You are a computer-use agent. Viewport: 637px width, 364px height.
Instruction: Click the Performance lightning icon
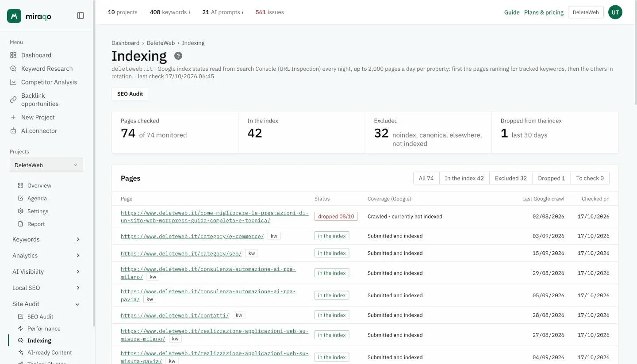[20, 329]
